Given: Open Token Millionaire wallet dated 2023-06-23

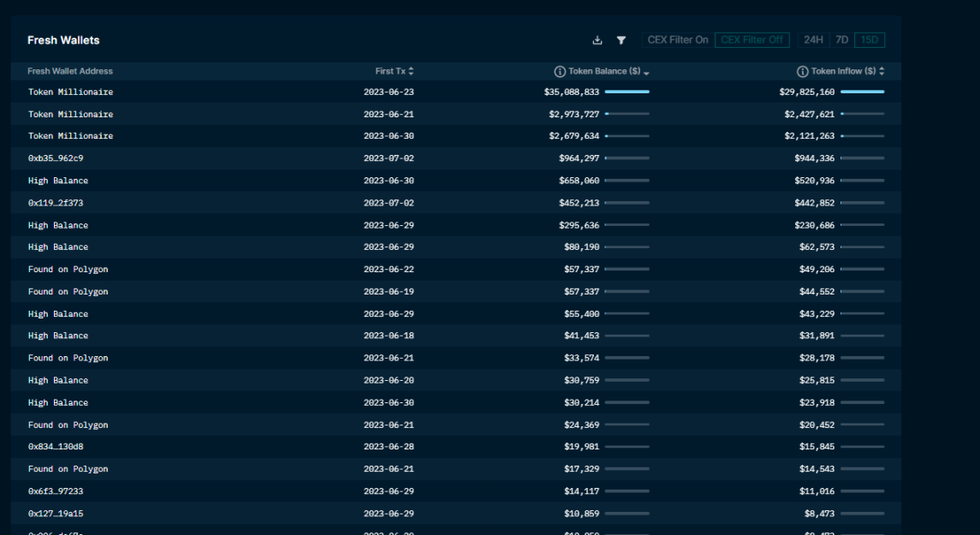Looking at the screenshot, I should pyautogui.click(x=71, y=92).
